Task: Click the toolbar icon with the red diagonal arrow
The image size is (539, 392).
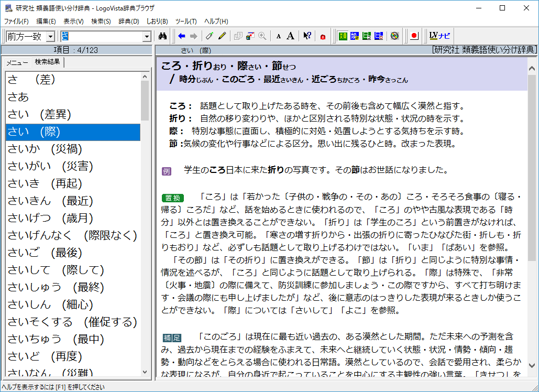Action: tap(250, 36)
